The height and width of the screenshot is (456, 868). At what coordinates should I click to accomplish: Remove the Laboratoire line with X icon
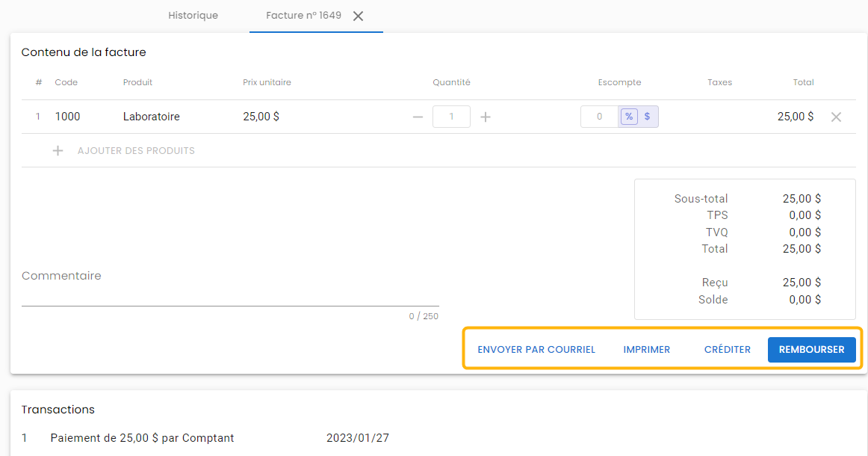tap(836, 117)
